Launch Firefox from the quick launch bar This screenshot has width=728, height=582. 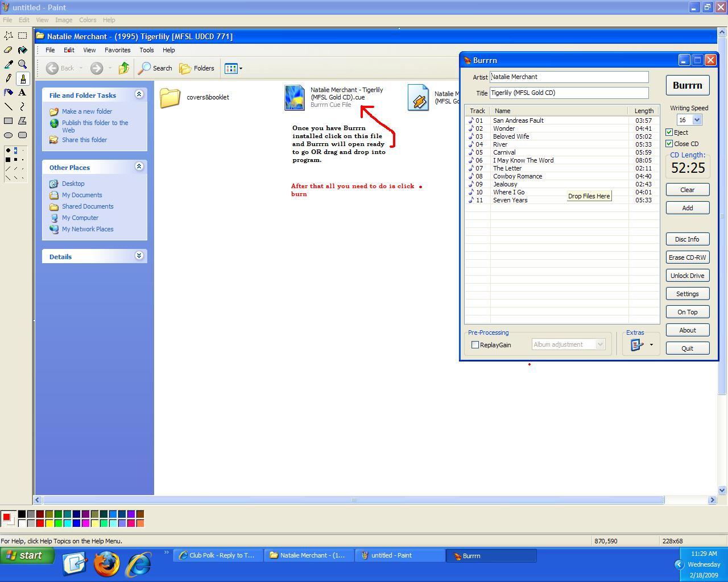tap(106, 564)
